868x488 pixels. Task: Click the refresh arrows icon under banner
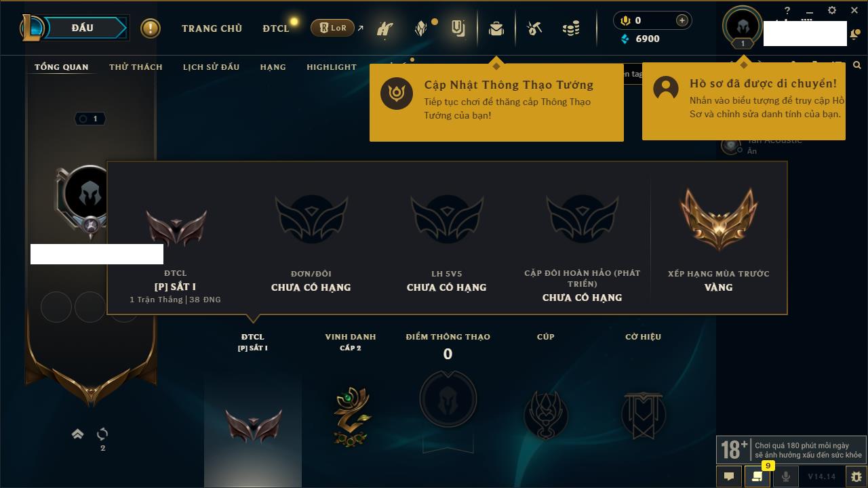(102, 434)
